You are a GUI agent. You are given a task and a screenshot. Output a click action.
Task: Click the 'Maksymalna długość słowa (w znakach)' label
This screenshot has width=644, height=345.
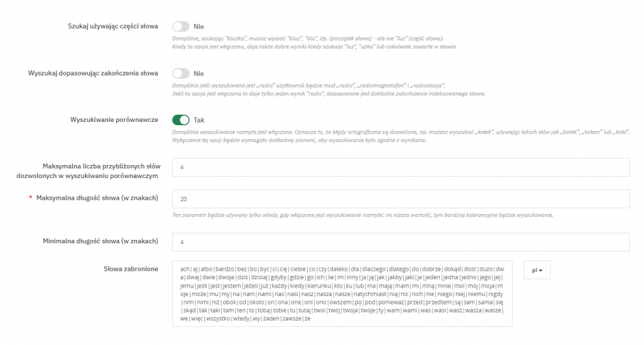[x=97, y=198]
